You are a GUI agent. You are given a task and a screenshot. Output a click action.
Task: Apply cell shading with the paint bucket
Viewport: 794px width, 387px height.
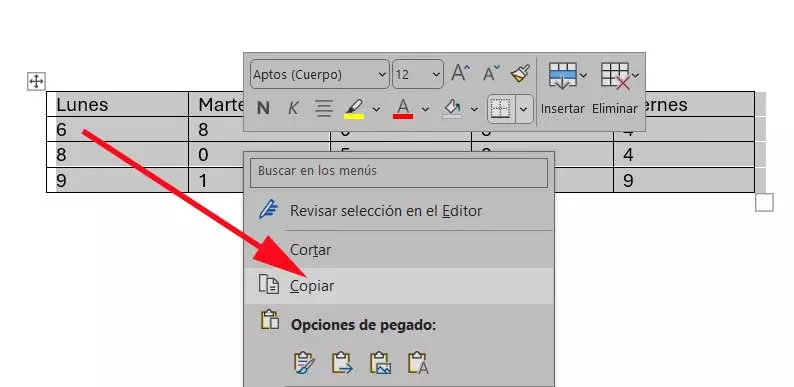pyautogui.click(x=452, y=108)
